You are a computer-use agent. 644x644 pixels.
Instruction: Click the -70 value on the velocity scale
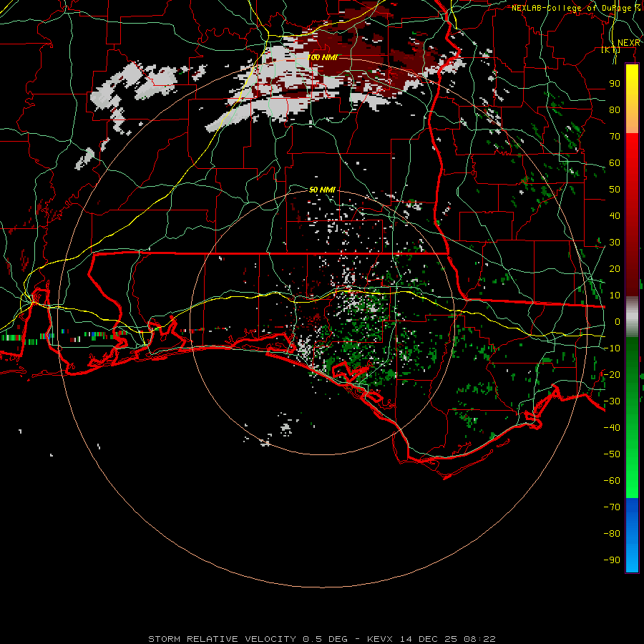pyautogui.click(x=612, y=507)
